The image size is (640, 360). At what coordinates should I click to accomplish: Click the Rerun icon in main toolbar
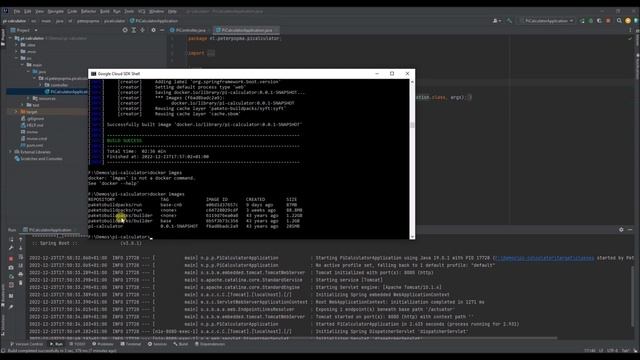[582, 21]
